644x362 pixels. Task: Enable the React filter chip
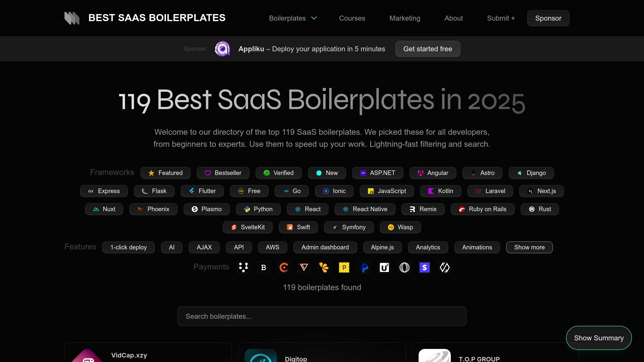tap(307, 209)
